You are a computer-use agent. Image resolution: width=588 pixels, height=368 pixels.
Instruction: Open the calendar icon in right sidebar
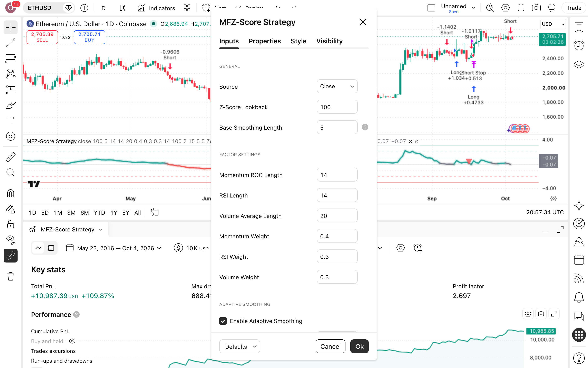point(579,259)
